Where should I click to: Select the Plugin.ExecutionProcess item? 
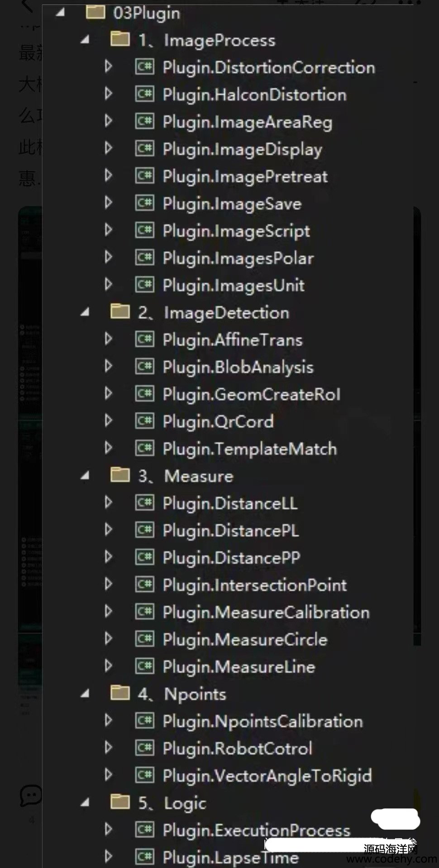pos(257,830)
